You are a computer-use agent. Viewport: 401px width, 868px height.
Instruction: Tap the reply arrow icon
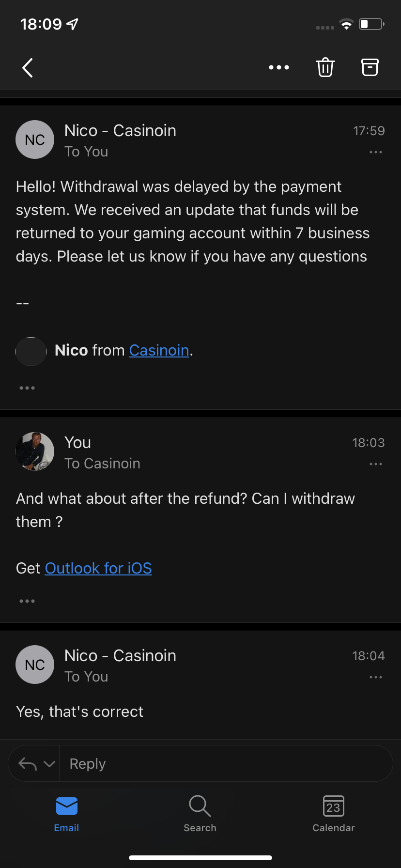pyautogui.click(x=28, y=764)
